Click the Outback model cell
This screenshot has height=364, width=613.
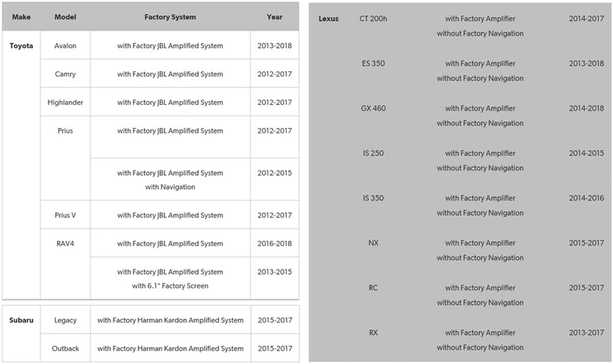coord(65,348)
